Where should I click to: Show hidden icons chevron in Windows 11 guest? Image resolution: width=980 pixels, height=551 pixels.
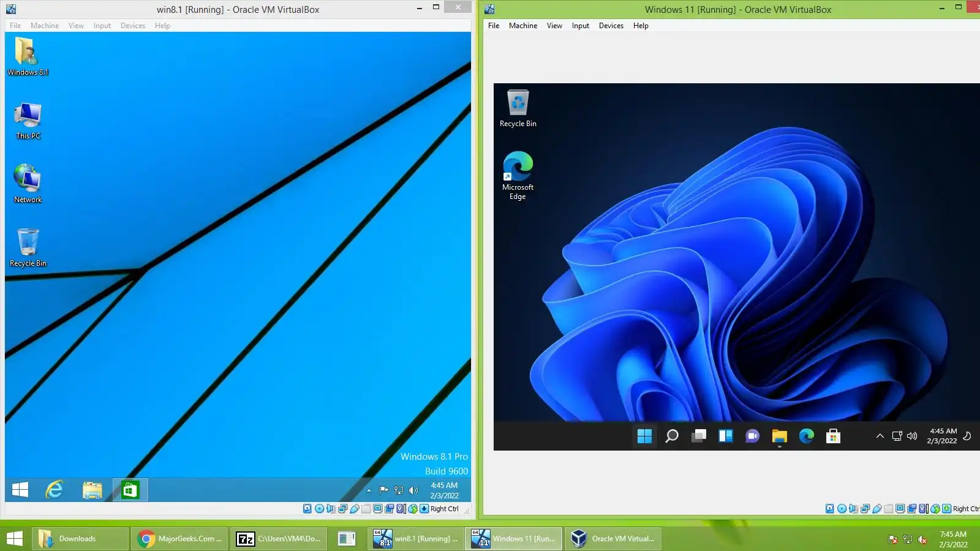tap(880, 436)
